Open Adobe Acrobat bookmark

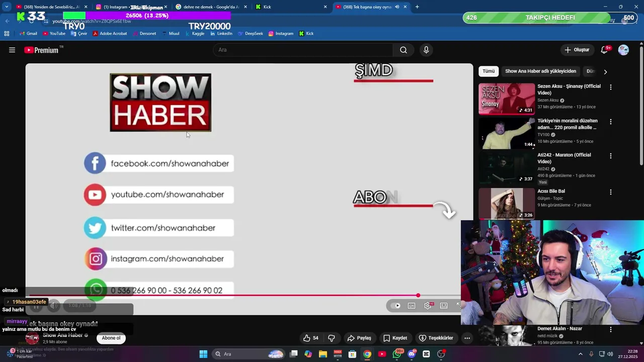pyautogui.click(x=110, y=34)
